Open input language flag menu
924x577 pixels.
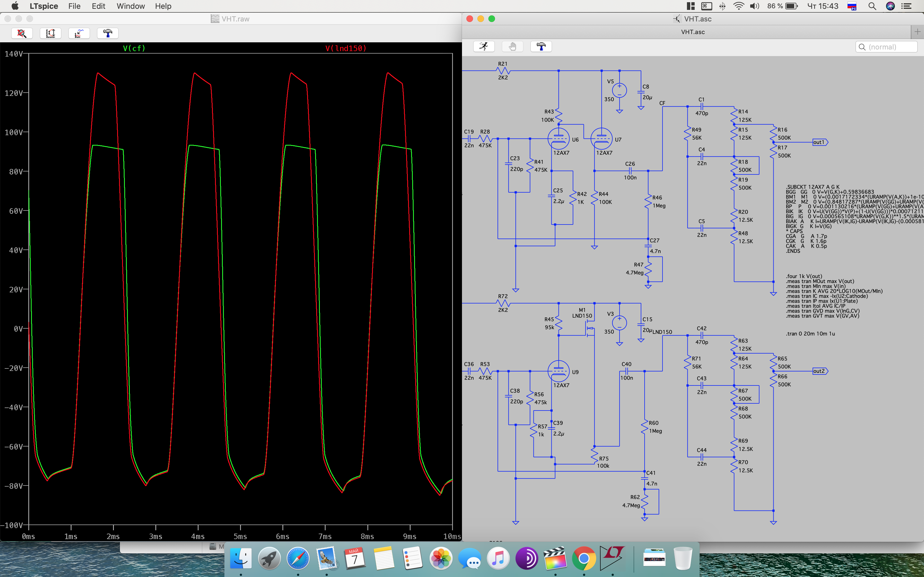click(x=852, y=6)
